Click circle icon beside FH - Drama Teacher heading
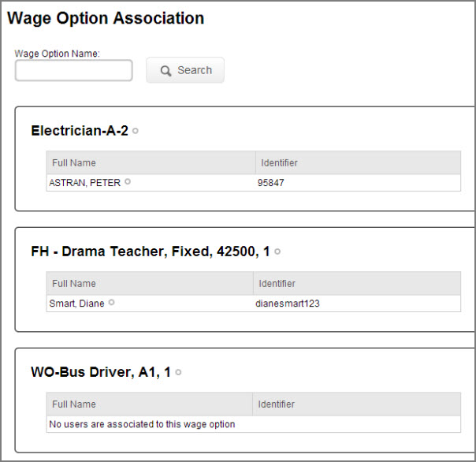 pyautogui.click(x=277, y=251)
